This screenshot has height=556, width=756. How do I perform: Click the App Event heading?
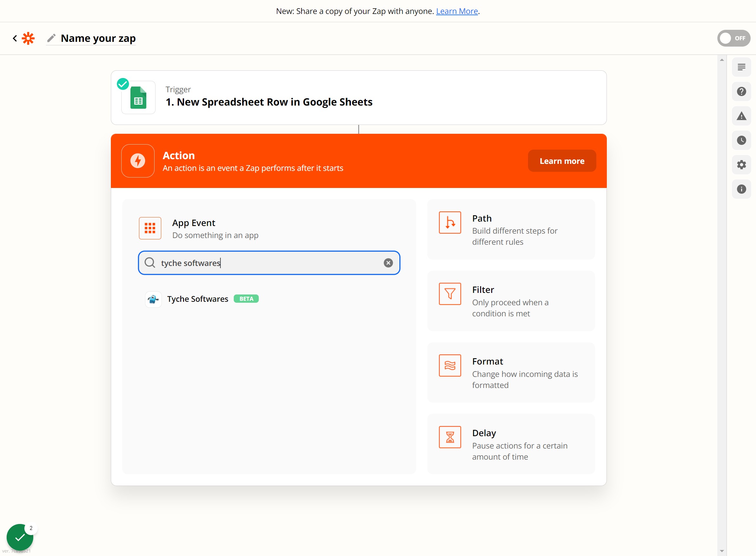(x=194, y=223)
